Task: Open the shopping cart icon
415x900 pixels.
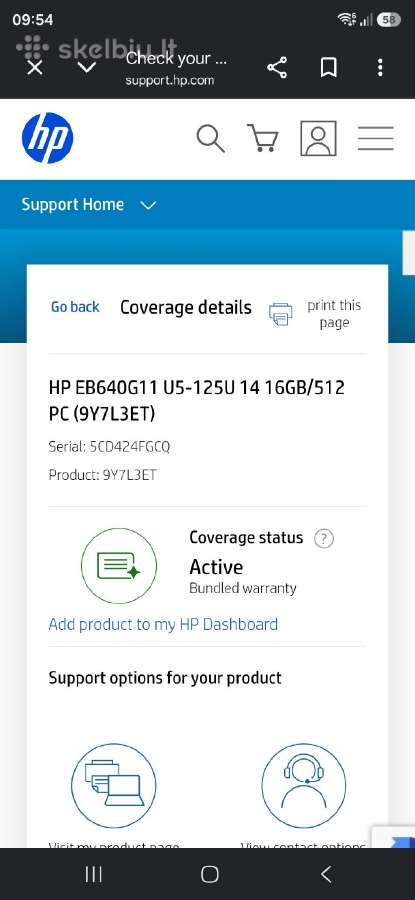Action: (263, 138)
